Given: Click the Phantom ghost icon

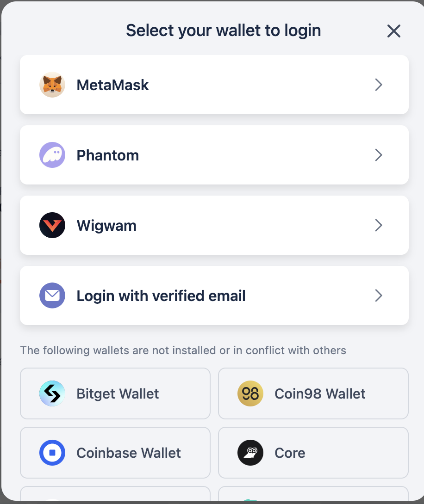Looking at the screenshot, I should pos(52,155).
